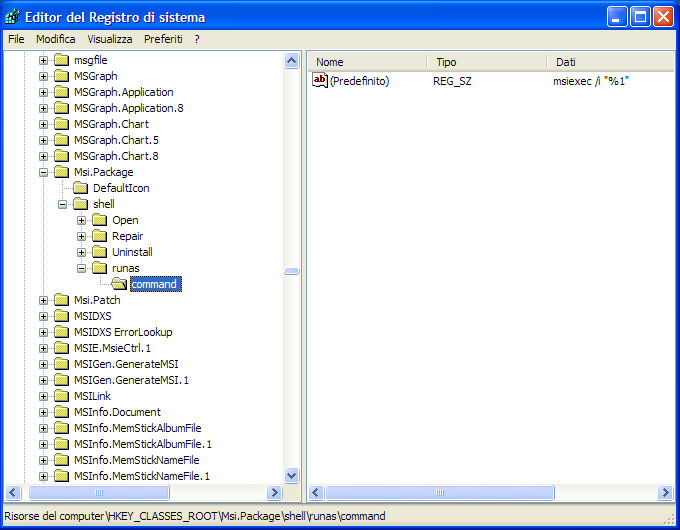
Task: Click the Msi.Patch folder icon
Action: tap(62, 300)
